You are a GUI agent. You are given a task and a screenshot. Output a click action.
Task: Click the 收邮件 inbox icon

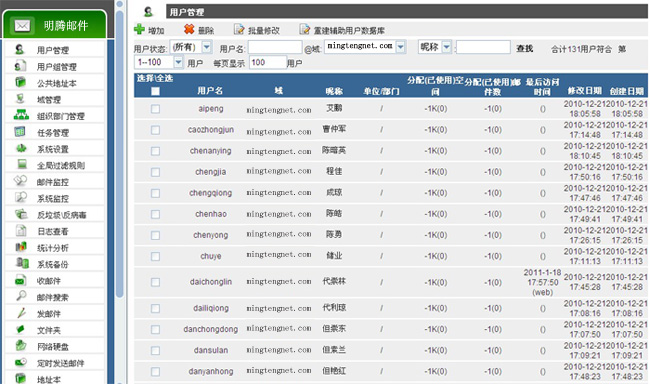pos(20,280)
